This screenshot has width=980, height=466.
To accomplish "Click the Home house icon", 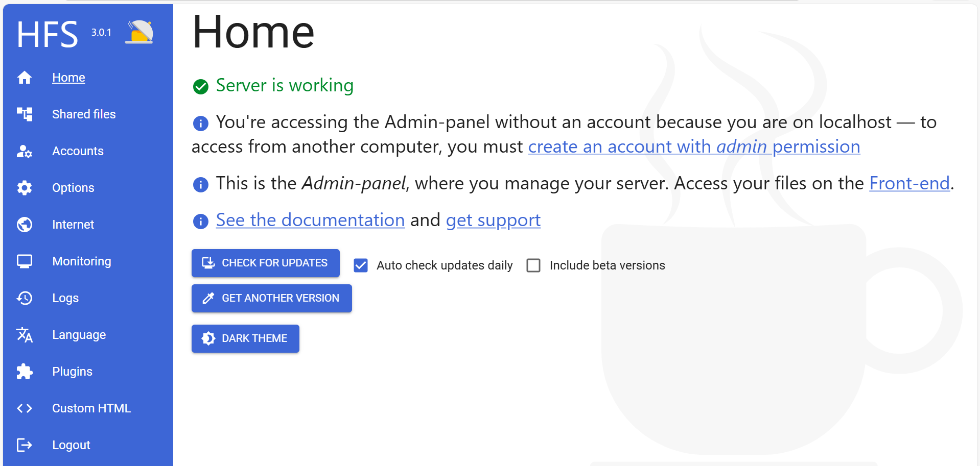I will pos(25,78).
